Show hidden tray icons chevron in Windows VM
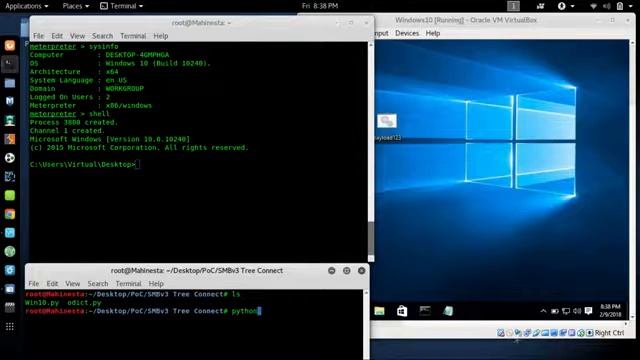The width and height of the screenshot is (640, 360). click(543, 311)
